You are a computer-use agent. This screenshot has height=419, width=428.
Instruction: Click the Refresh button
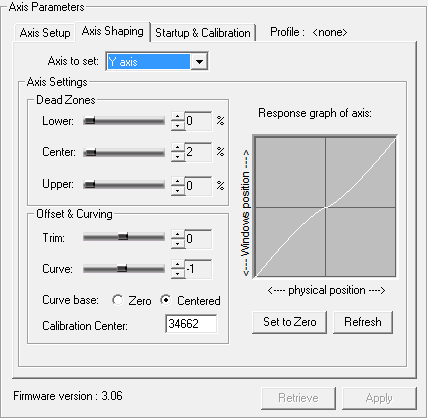click(x=363, y=322)
